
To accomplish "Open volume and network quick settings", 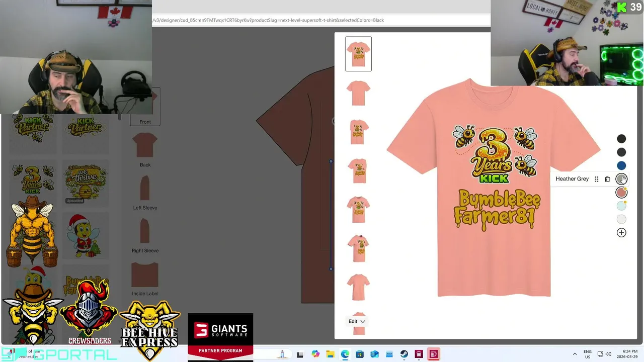I will point(604,354).
